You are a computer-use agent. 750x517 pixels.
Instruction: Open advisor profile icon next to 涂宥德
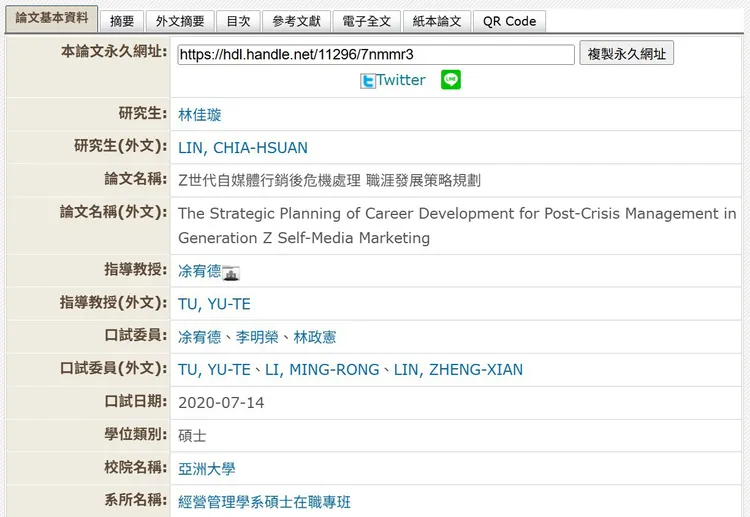pos(231,273)
